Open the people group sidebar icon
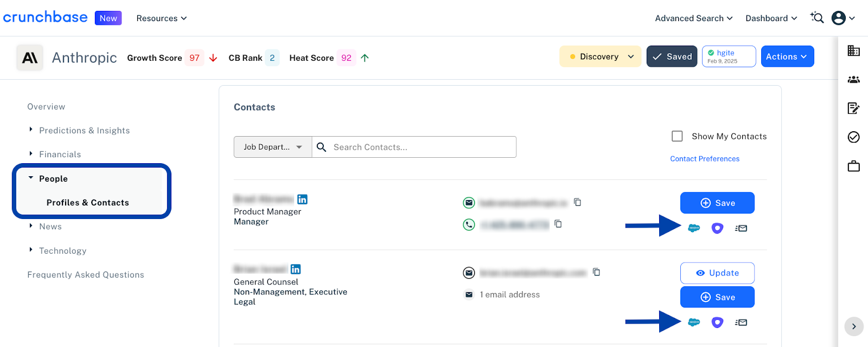 853,80
